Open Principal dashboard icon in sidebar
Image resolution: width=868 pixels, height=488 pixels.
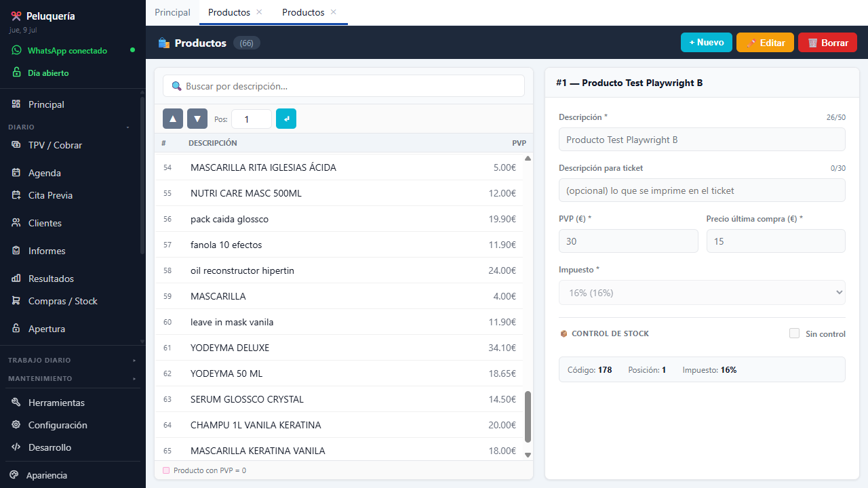click(16, 104)
